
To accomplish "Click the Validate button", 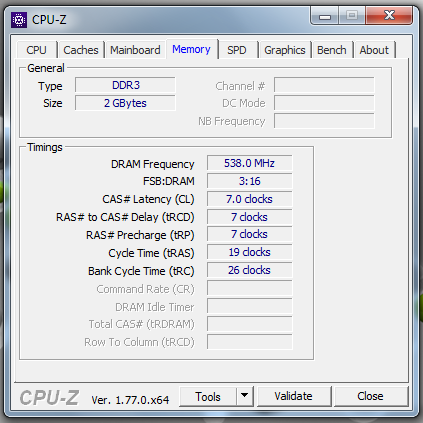I will click(293, 396).
